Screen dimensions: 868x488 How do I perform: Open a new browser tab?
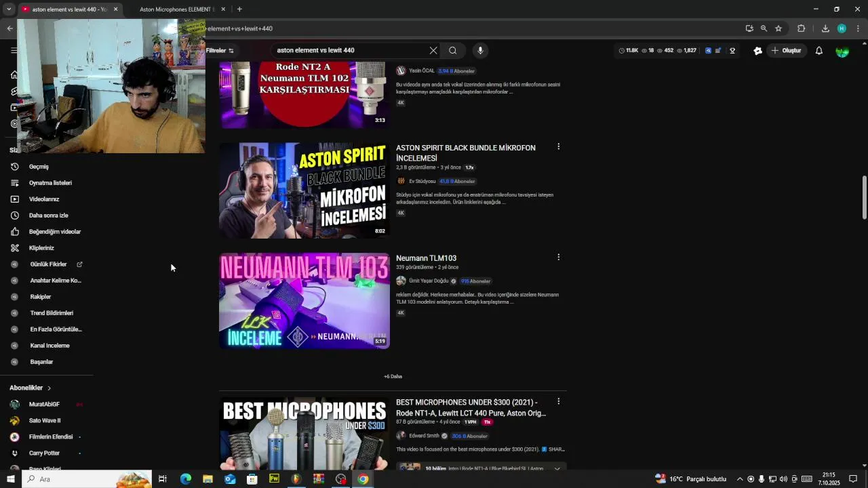pyautogui.click(x=239, y=9)
